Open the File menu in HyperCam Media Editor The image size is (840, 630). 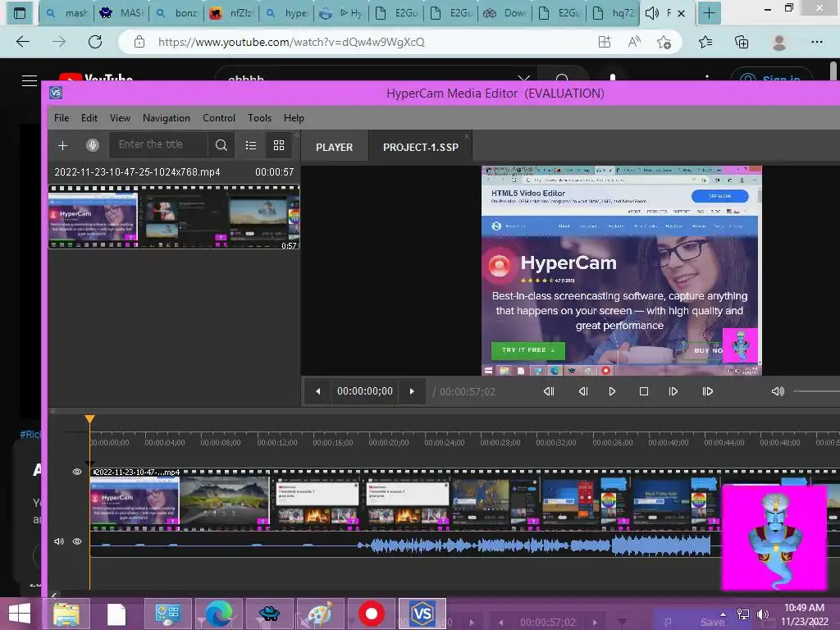pos(62,118)
